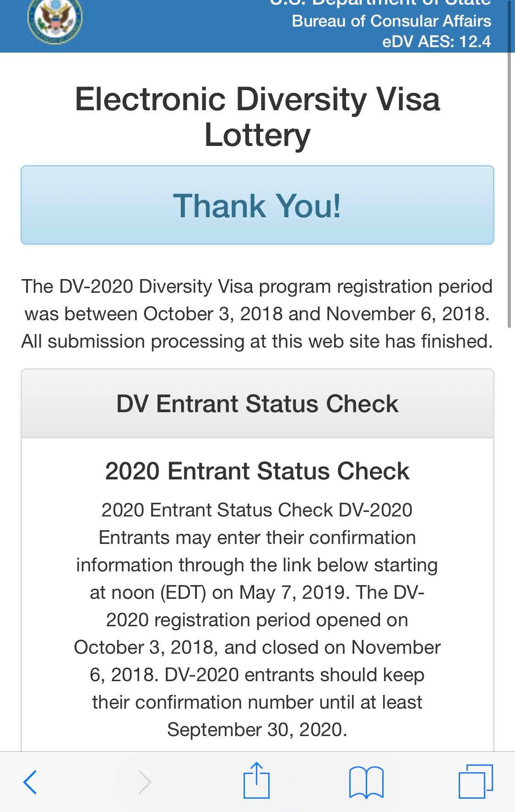Click the Thank You! banner
This screenshot has width=515, height=812.
[257, 205]
